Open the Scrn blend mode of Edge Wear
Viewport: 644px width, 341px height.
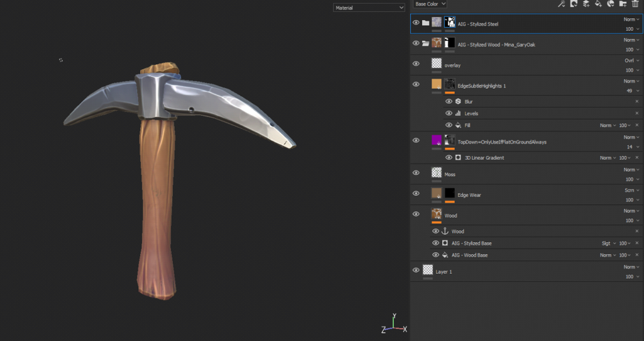coord(631,190)
